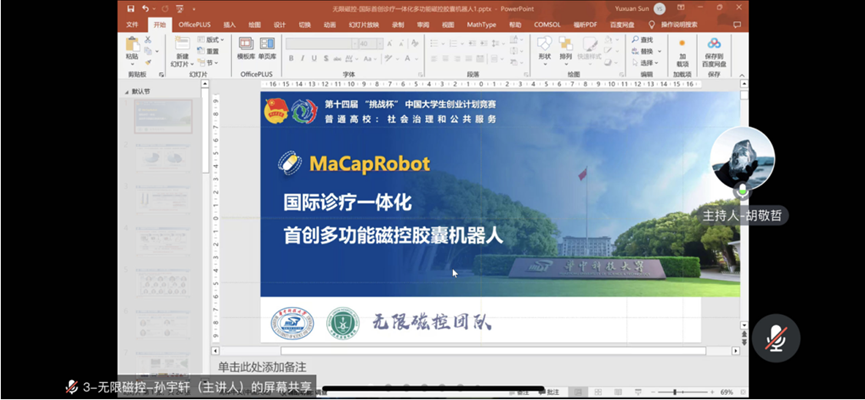Click the Save icon in quick access toolbar

tap(130, 9)
